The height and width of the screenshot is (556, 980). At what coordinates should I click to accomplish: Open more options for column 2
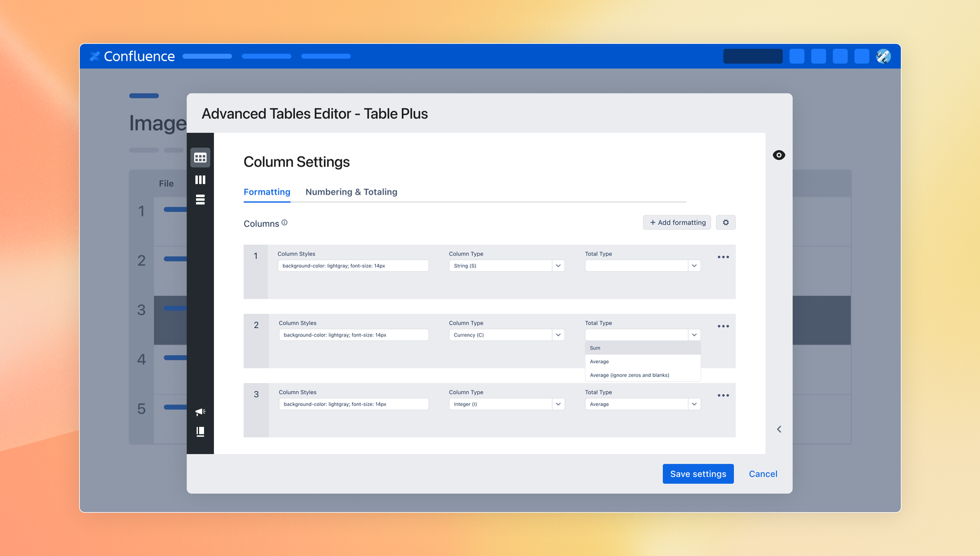pos(723,326)
